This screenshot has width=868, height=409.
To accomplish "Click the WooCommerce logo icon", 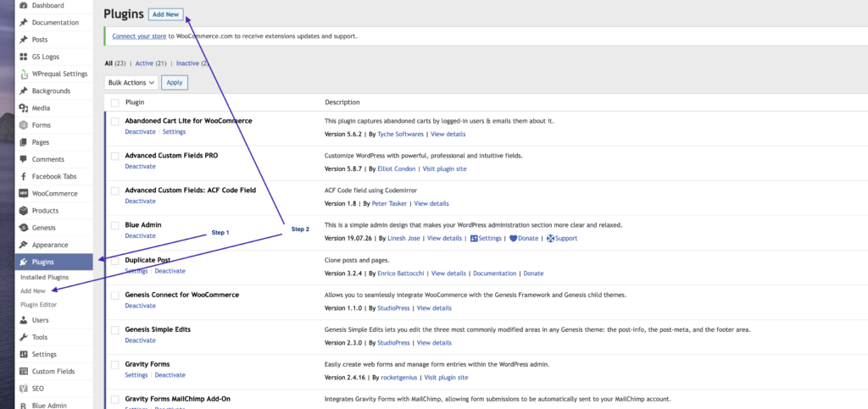I will [23, 194].
